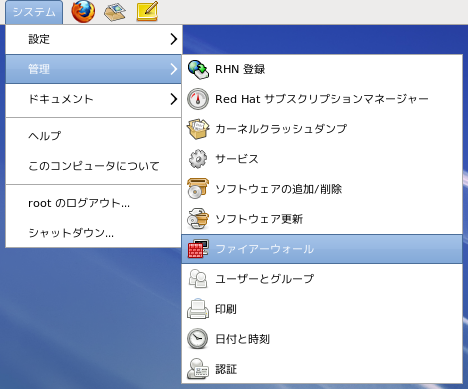Expand the 管理 submenu arrow

173,69
